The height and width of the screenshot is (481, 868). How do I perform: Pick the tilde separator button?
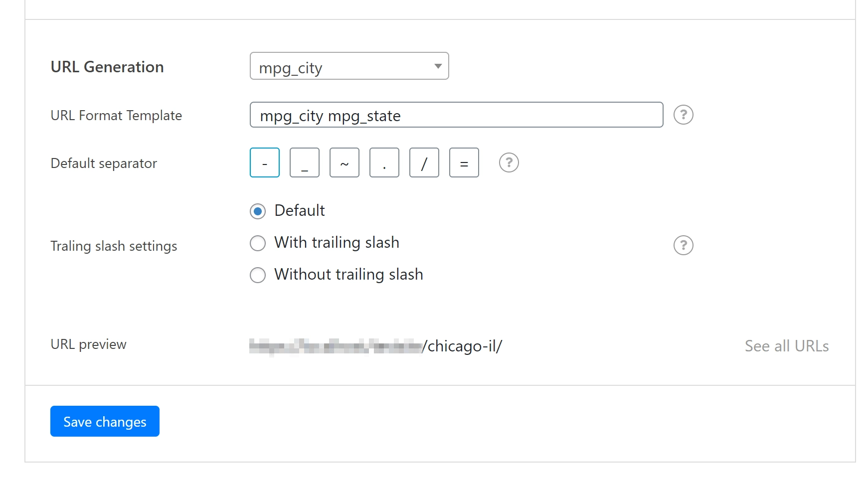tap(345, 163)
